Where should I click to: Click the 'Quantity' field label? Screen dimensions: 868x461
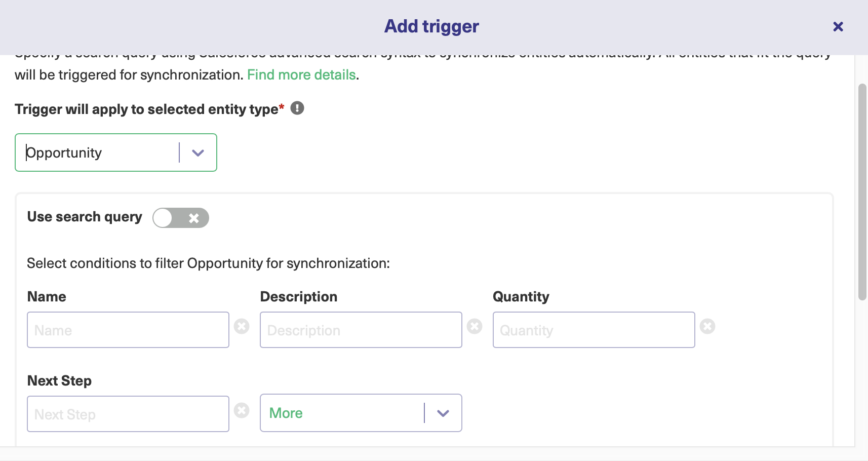[521, 297]
